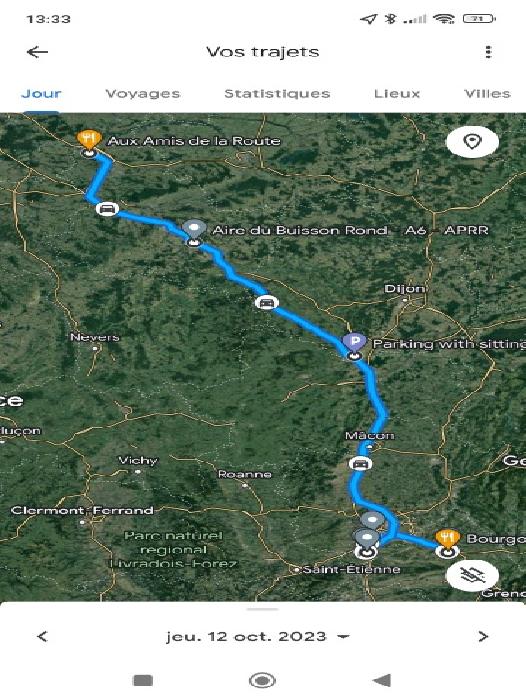Viewport: 526px width, 700px height.
Task: Tap the date jeu. 12 oct. 2023
Action: click(x=246, y=636)
